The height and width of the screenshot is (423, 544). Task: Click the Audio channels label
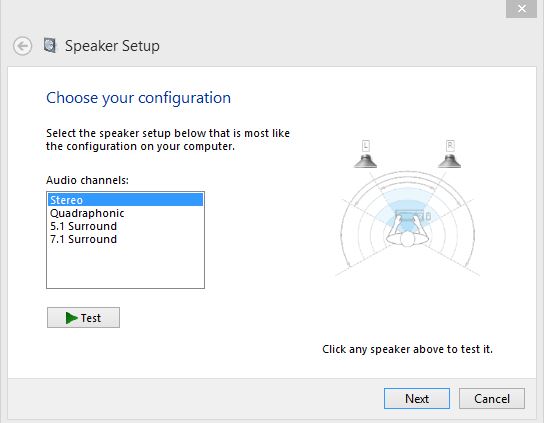pos(87,180)
